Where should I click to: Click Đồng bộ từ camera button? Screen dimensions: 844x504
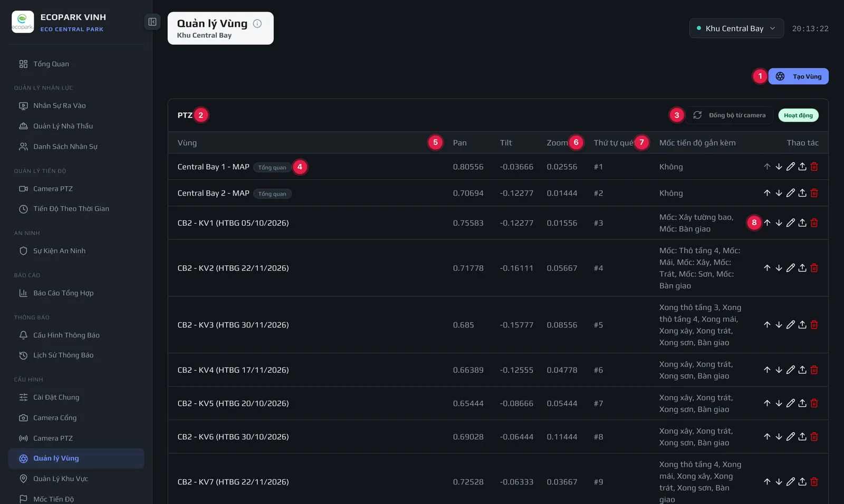pyautogui.click(x=730, y=115)
